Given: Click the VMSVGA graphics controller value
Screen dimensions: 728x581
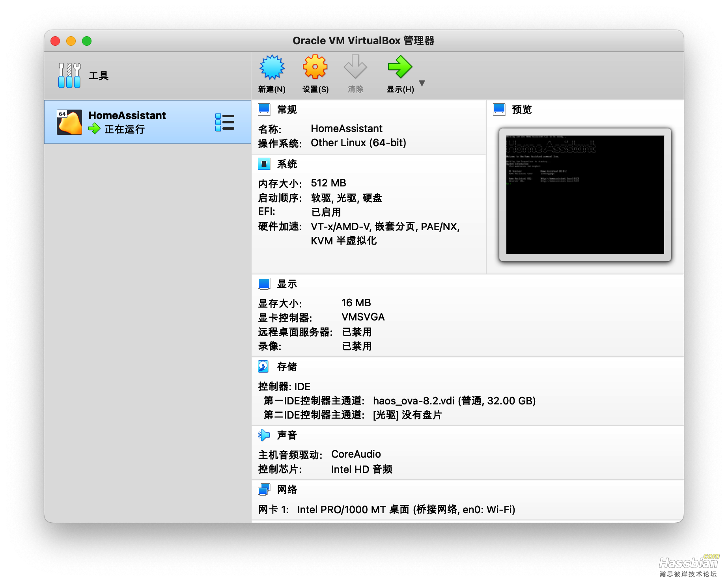Looking at the screenshot, I should click(363, 317).
